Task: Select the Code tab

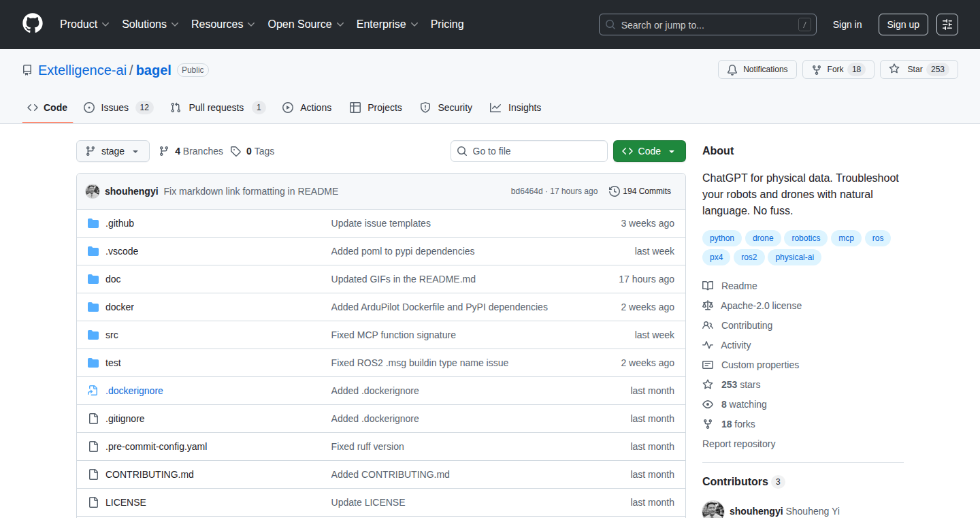Action: click(x=48, y=108)
